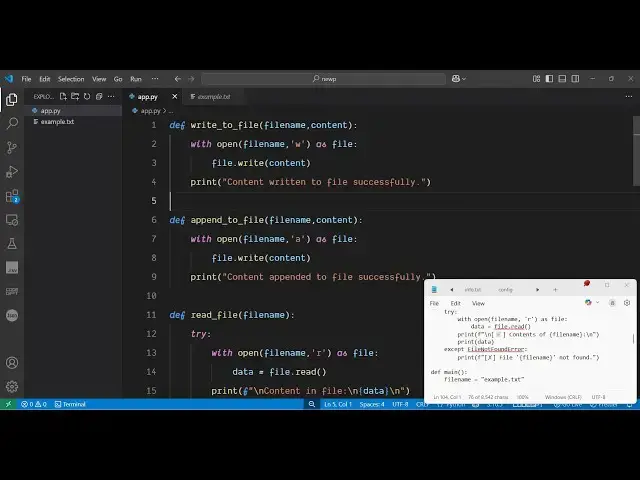
Task: Open the Copilot icon next to the search bar
Action: coord(456,79)
